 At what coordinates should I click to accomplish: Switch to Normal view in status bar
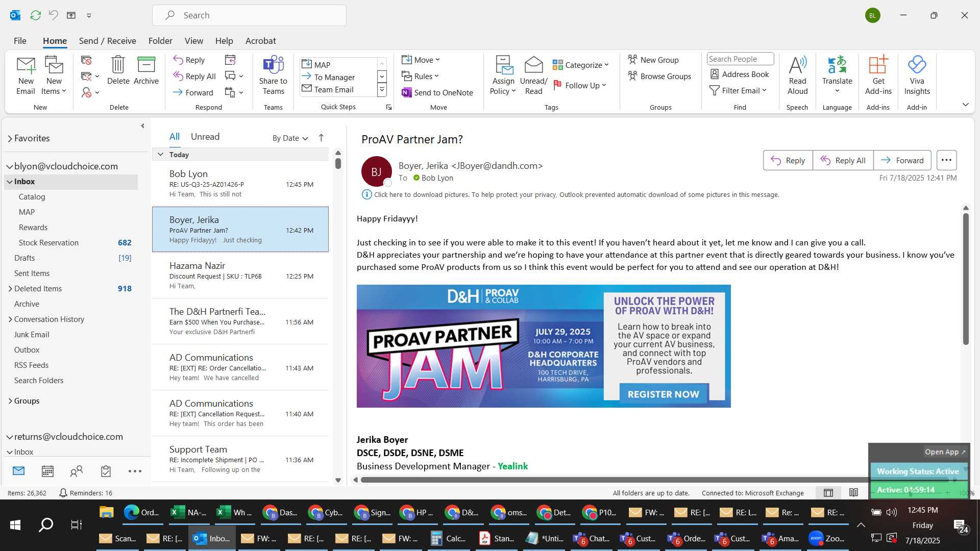828,493
